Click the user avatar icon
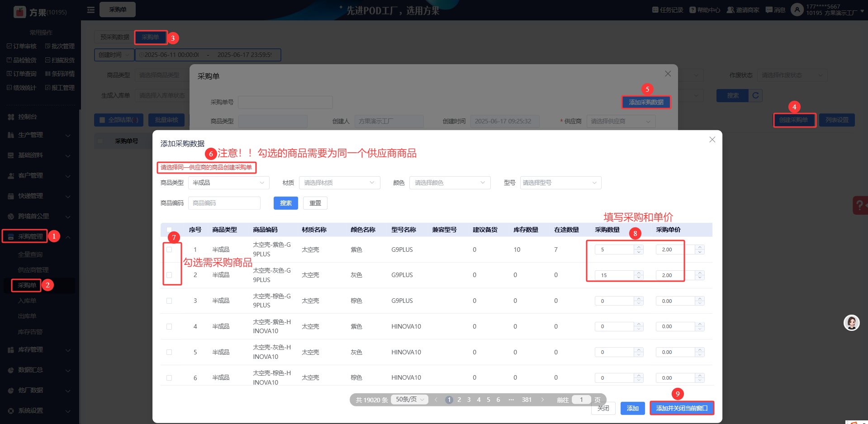The image size is (868, 424). pyautogui.click(x=797, y=9)
